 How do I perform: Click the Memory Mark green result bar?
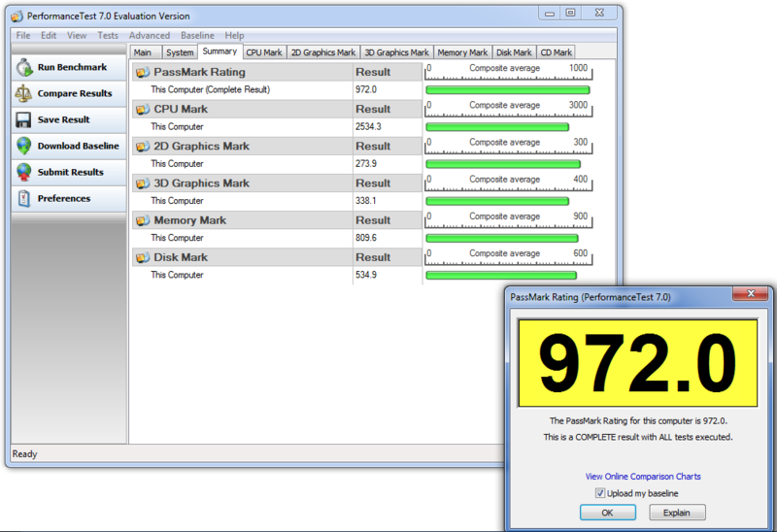coord(502,238)
